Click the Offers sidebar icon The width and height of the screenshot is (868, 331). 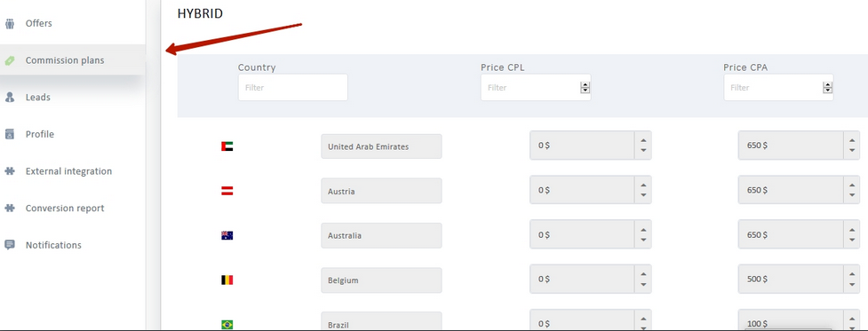tap(10, 24)
